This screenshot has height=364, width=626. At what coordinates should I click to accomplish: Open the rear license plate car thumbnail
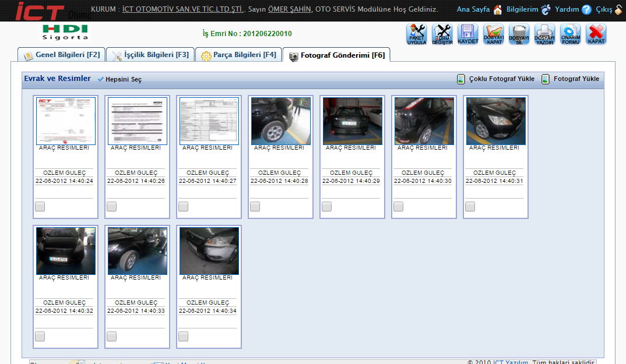[x=353, y=121]
